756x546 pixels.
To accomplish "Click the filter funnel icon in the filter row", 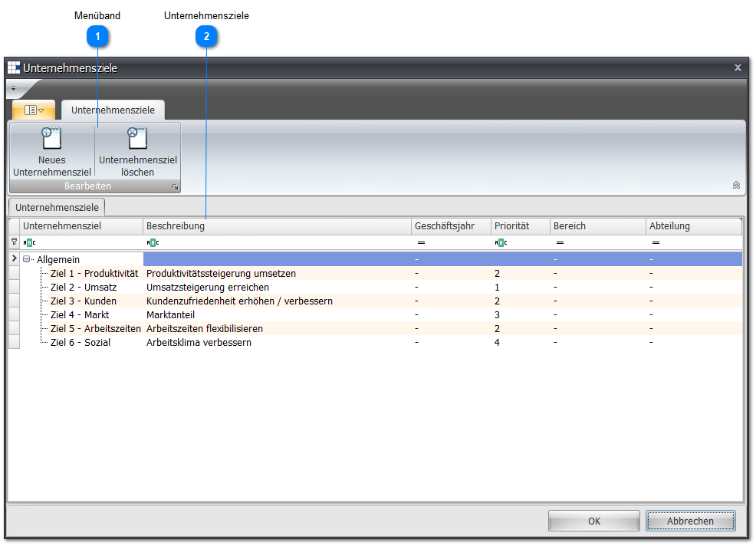I will click(14, 242).
